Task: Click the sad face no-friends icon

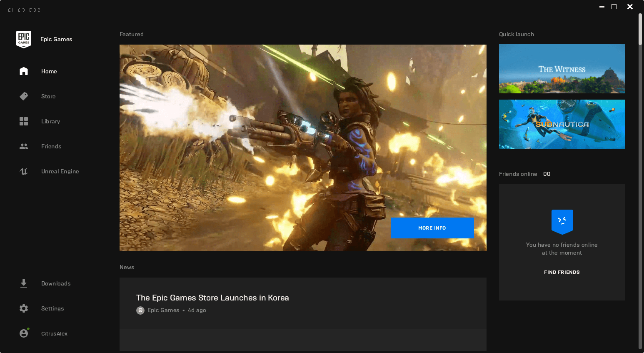Action: tap(562, 221)
